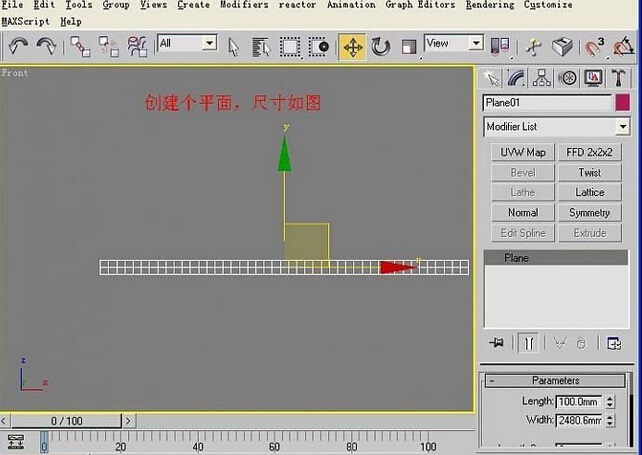642x455 pixels.
Task: Click the Keyboard Shortcut Override toggle icon
Action: click(562, 46)
